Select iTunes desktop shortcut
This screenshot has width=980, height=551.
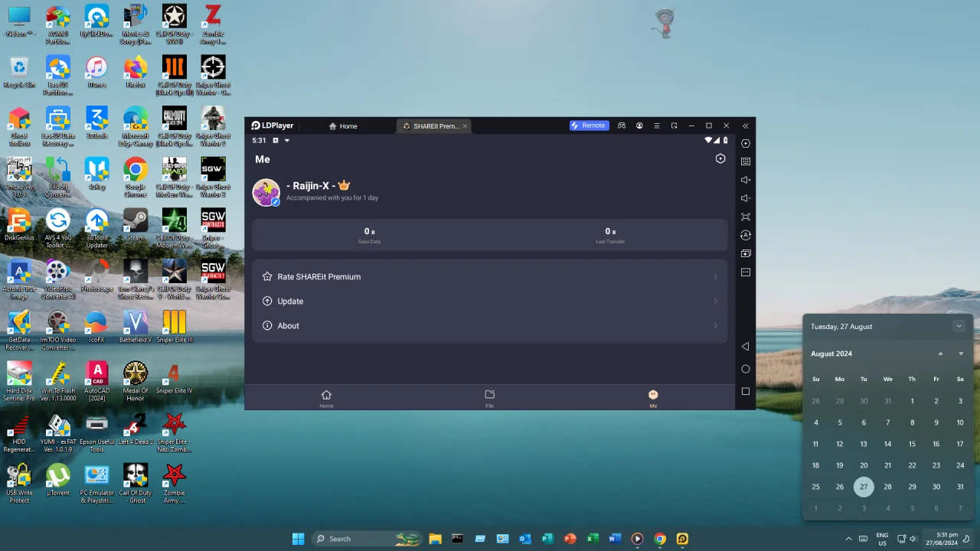point(96,73)
